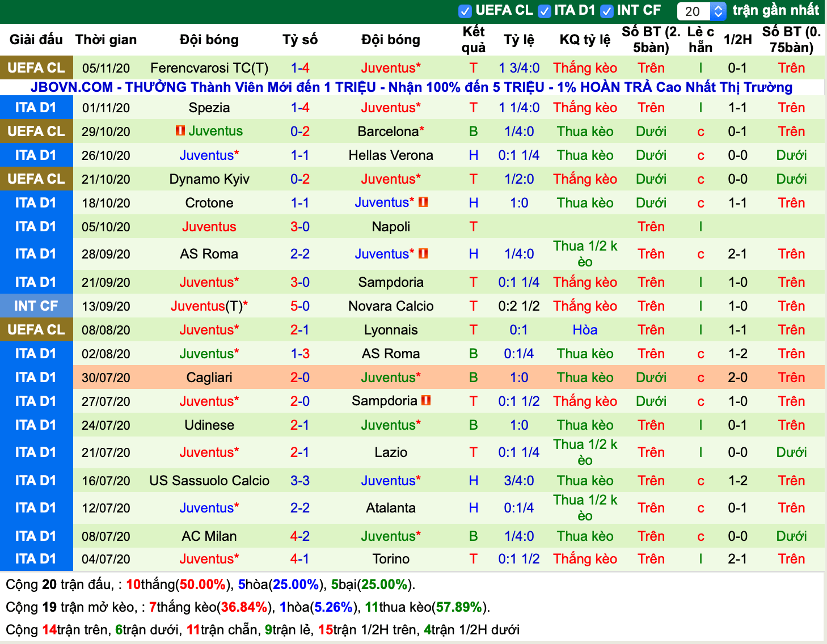This screenshot has height=644, width=827.
Task: Uncheck the UEFA CL checkbox
Action: click(x=465, y=11)
